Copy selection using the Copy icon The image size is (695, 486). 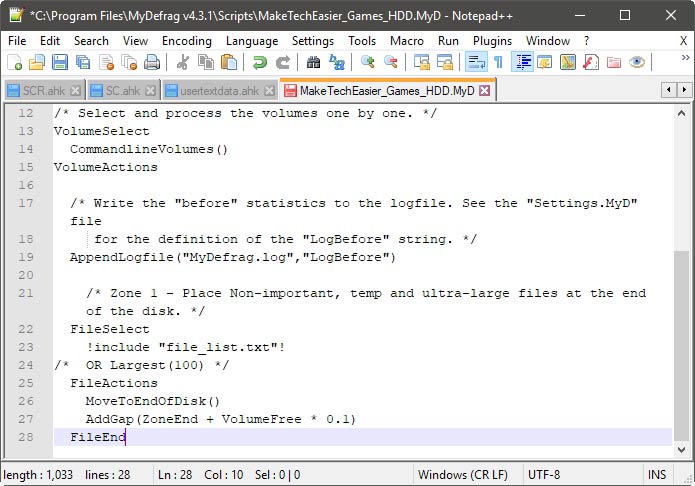pos(206,63)
